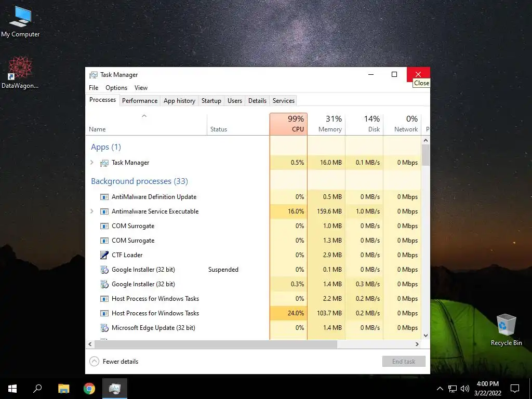Sort by the Disk column header
This screenshot has height=399, width=532.
pos(364,124)
